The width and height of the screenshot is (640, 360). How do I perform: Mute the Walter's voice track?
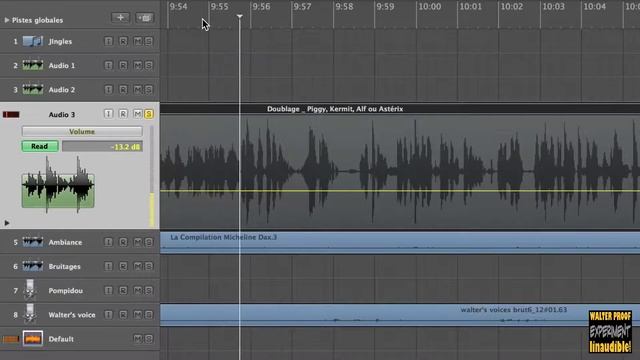138,314
